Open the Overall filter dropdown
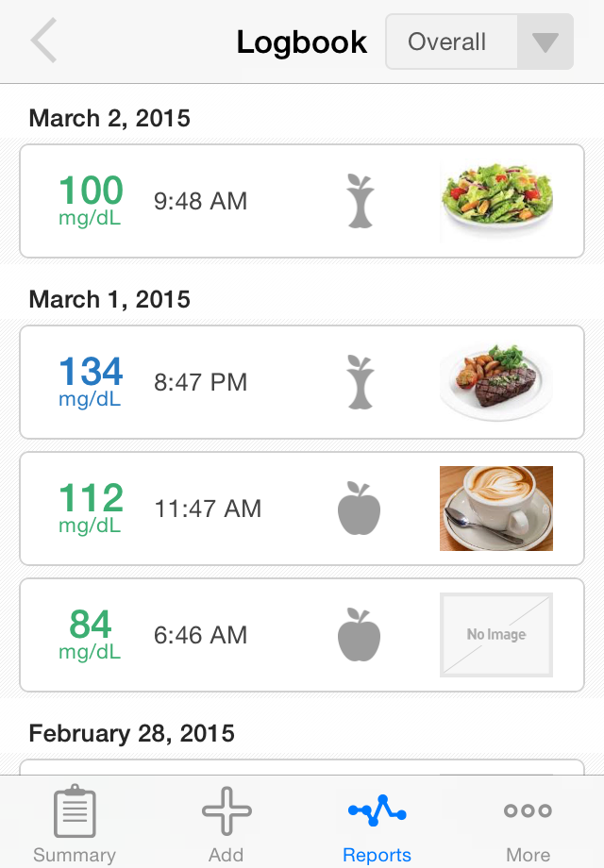Screen dimensions: 604x868 [x=479, y=42]
